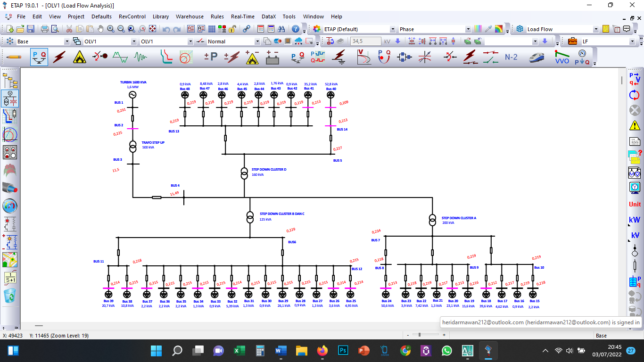The image size is (644, 362).
Task: Click the N-2 contingency analysis icon
Action: pos(511,57)
